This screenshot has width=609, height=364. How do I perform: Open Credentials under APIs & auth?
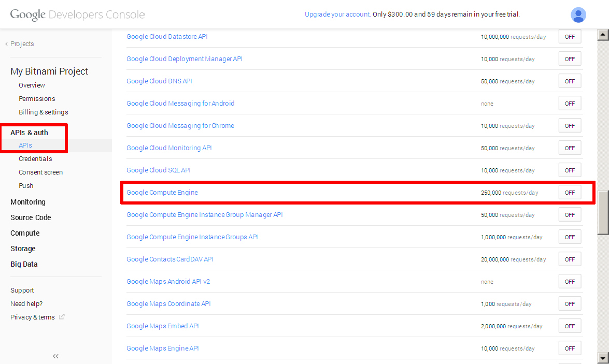coord(35,159)
